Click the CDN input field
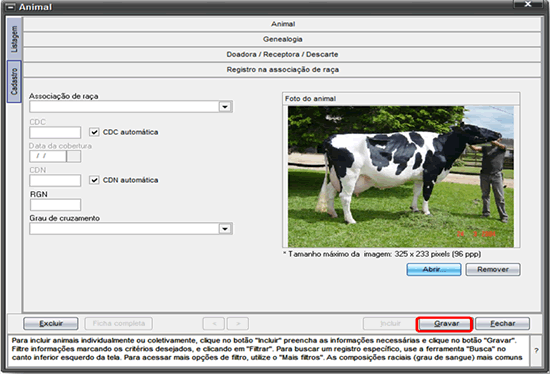The width and height of the screenshot is (550, 375). 55,181
